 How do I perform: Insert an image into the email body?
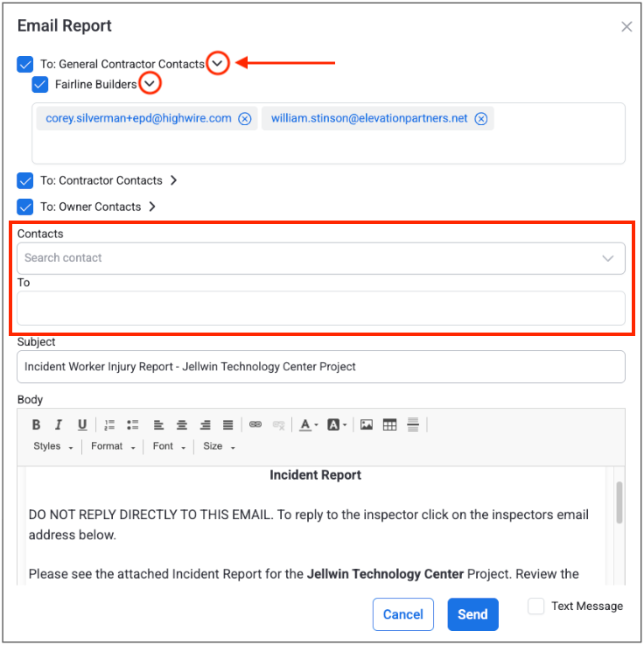(x=367, y=425)
